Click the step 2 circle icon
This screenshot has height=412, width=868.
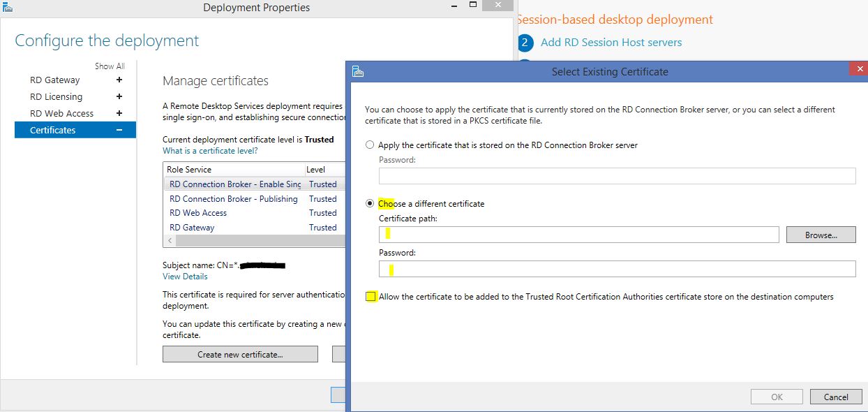[x=525, y=43]
